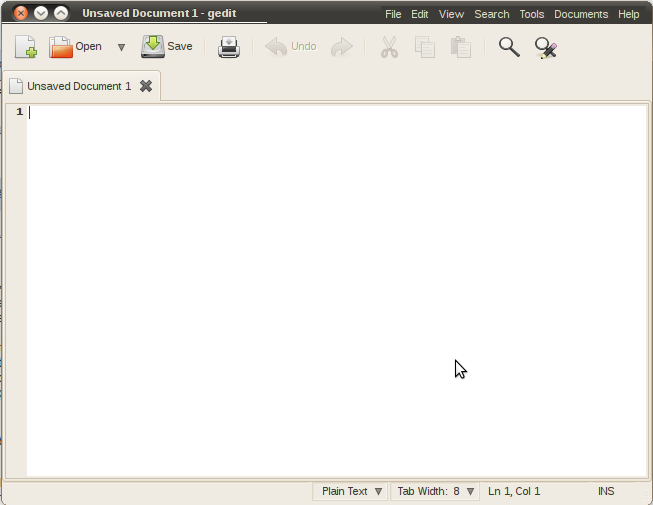
Task: Click the Redo arrow icon
Action: (342, 47)
